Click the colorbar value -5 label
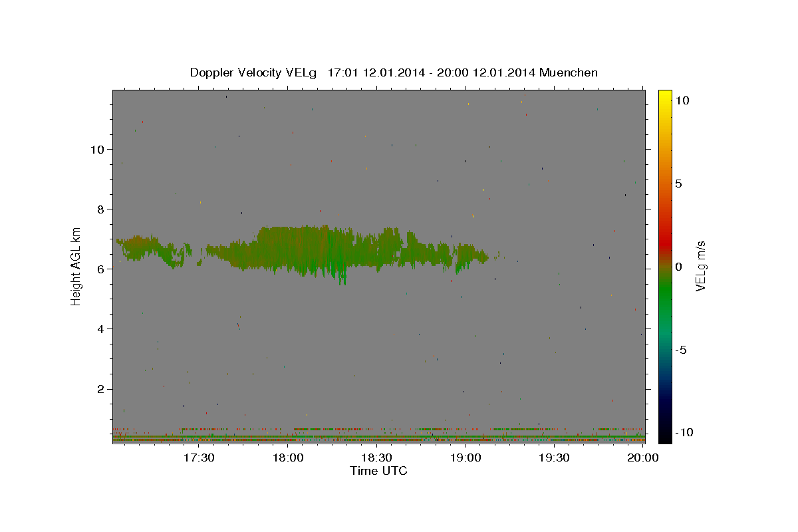The height and width of the screenshot is (532, 798). coord(681,350)
